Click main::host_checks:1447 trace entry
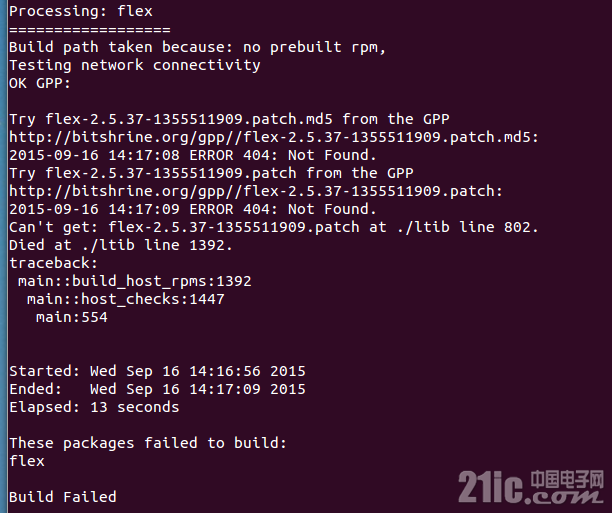 (x=126, y=299)
